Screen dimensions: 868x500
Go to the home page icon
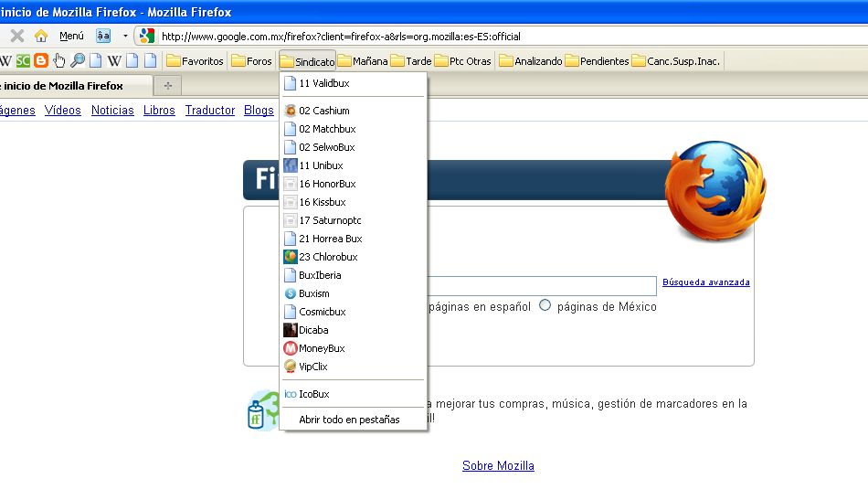click(x=41, y=36)
